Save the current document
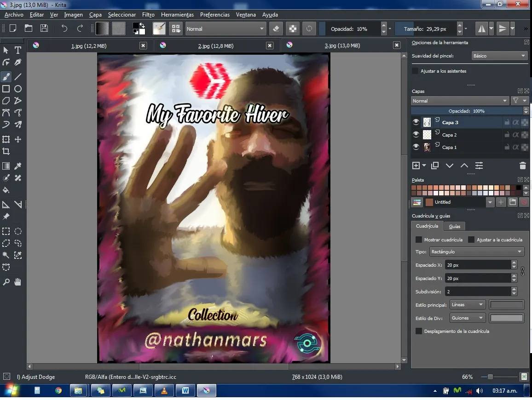 pos(44,28)
